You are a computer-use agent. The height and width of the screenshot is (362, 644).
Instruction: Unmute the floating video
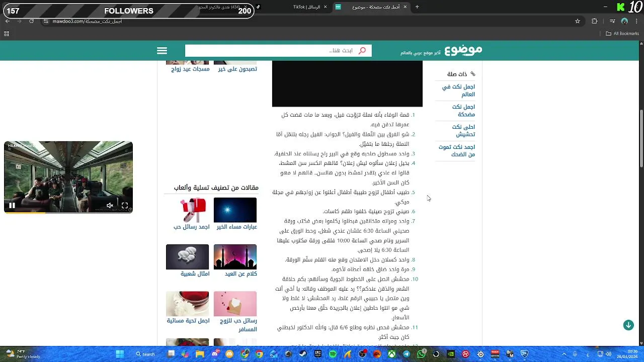[110, 205]
